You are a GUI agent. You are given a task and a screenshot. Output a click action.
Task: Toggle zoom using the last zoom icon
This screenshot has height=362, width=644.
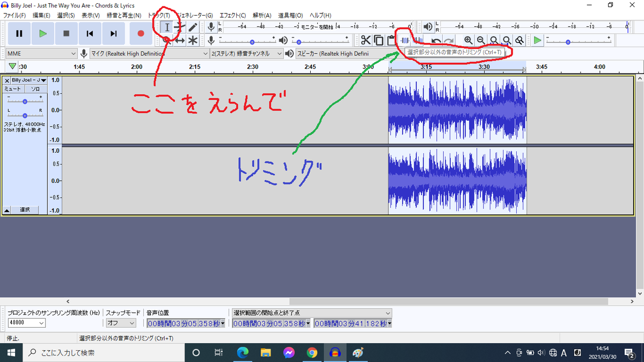(519, 40)
